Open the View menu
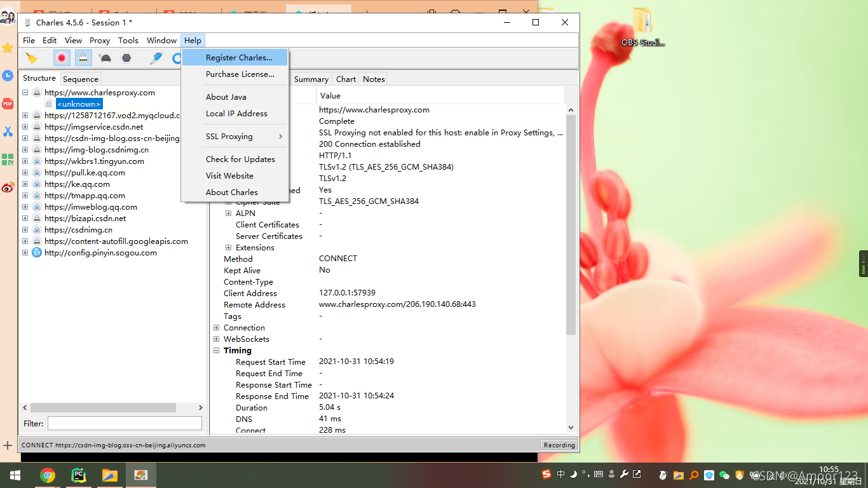Screen dimensions: 868x488 tap(74, 40)
